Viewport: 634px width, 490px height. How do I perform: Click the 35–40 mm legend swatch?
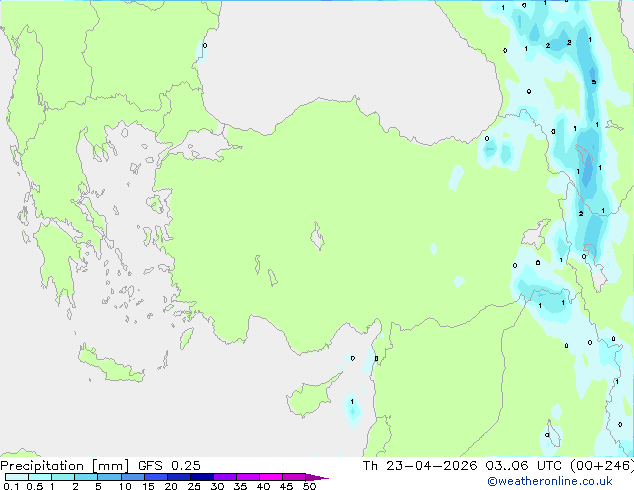(247, 477)
